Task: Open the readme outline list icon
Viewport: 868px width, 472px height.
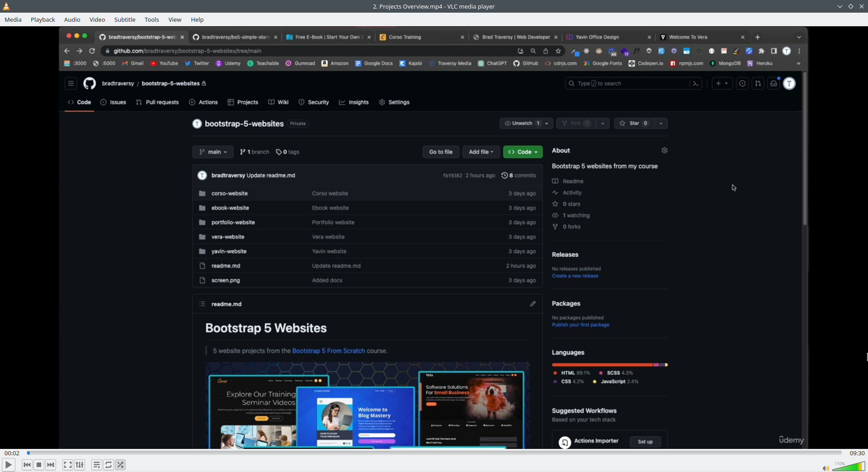Action: [202, 304]
